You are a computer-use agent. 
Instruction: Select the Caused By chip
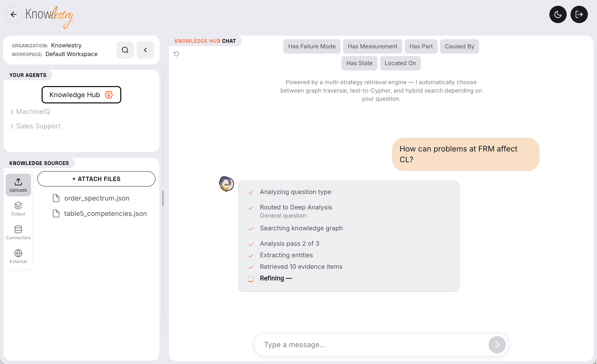pyautogui.click(x=459, y=46)
